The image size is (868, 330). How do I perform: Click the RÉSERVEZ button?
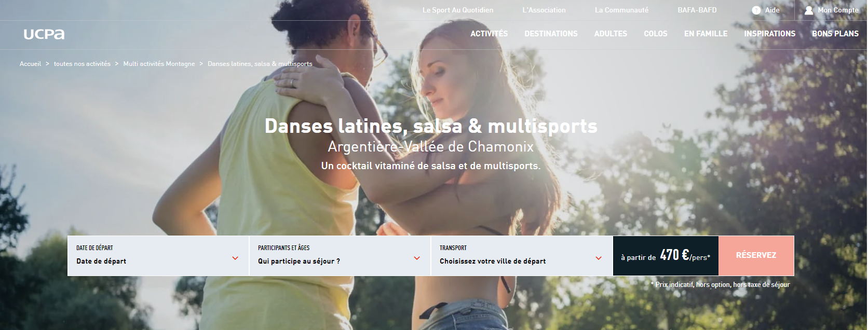(x=756, y=255)
